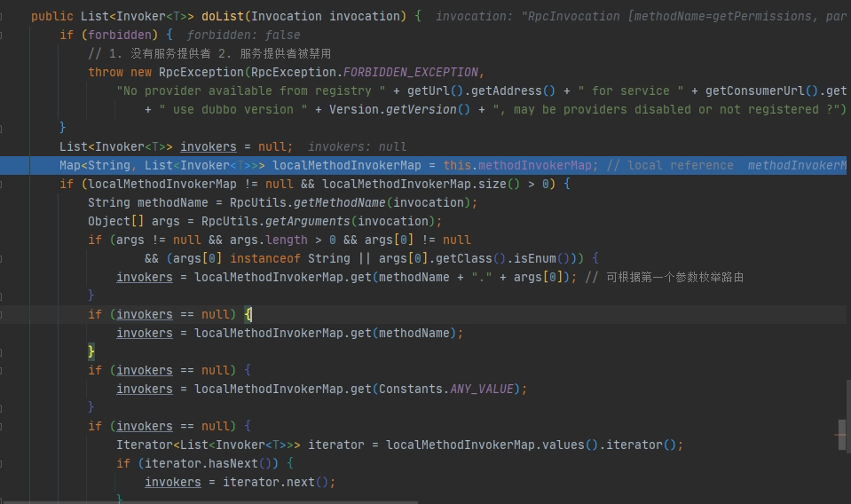Click the isEnum method call

click(534, 258)
